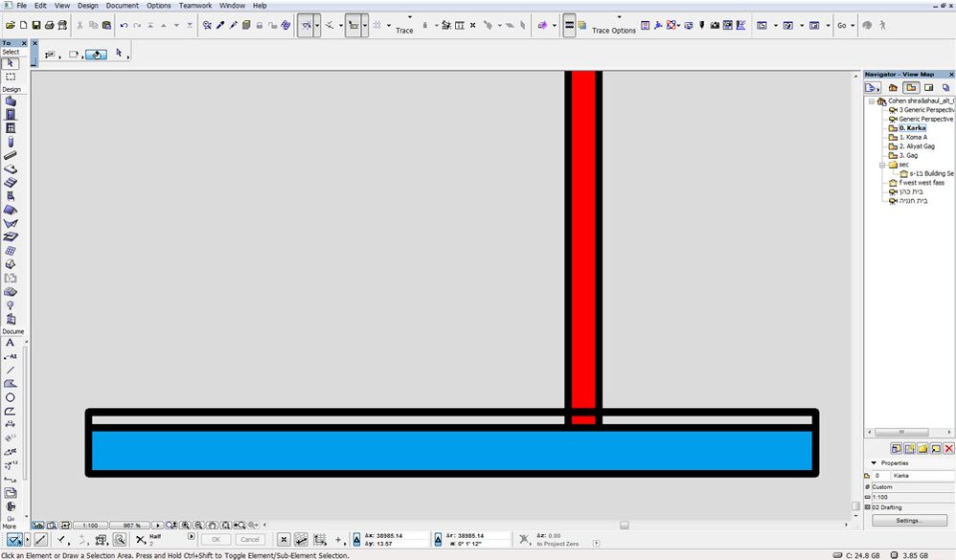Viewport: 956px width, 560px height.
Task: Select the Window tool in toolbox
Action: [x=11, y=128]
